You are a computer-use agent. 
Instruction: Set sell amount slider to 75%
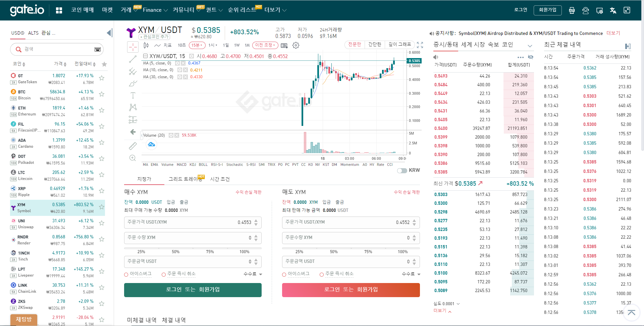368,251
